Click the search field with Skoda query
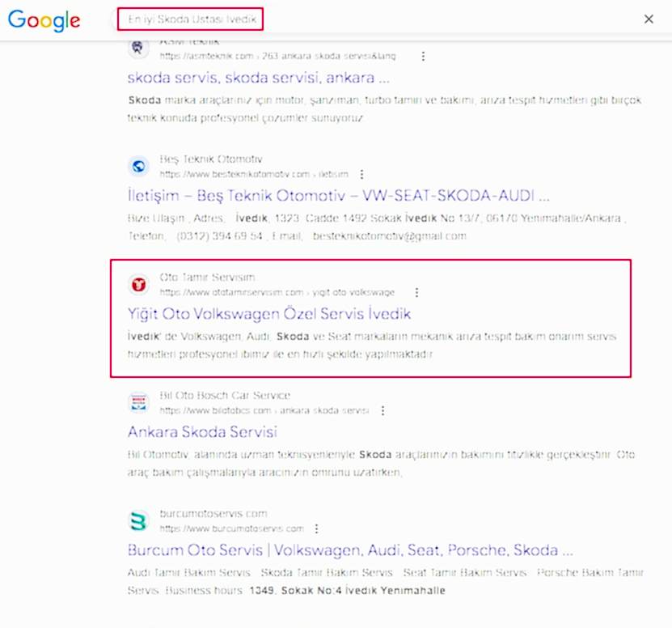The image size is (672, 628). (191, 19)
